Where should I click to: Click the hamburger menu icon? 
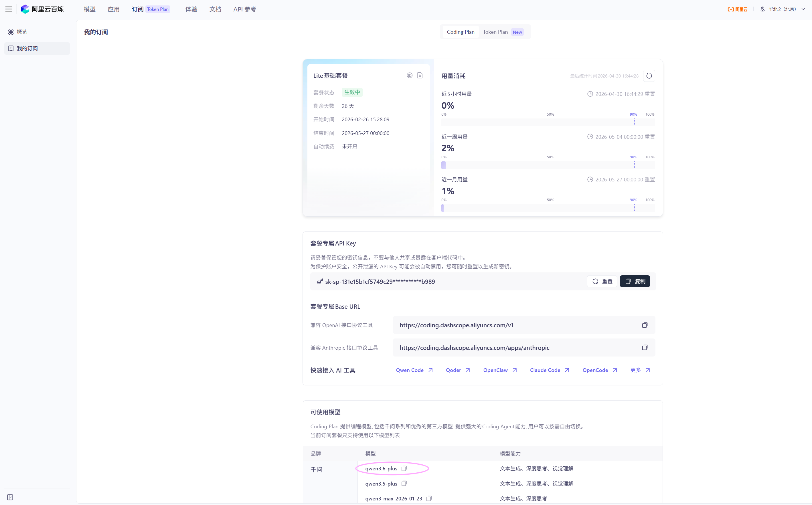tap(9, 9)
